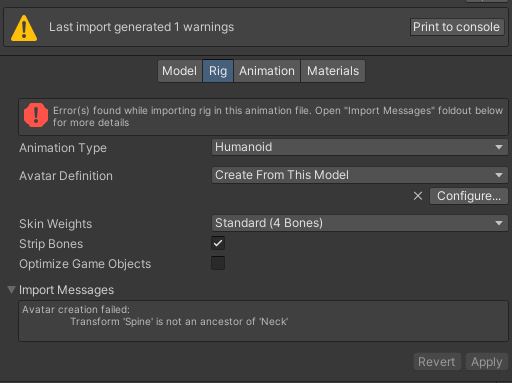Image resolution: width=512 pixels, height=383 pixels.
Task: Click the Configure avatar button
Action: coord(469,196)
